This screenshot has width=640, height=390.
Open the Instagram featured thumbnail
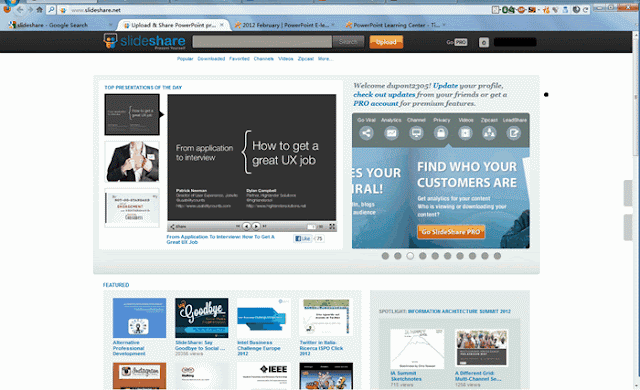click(139, 376)
